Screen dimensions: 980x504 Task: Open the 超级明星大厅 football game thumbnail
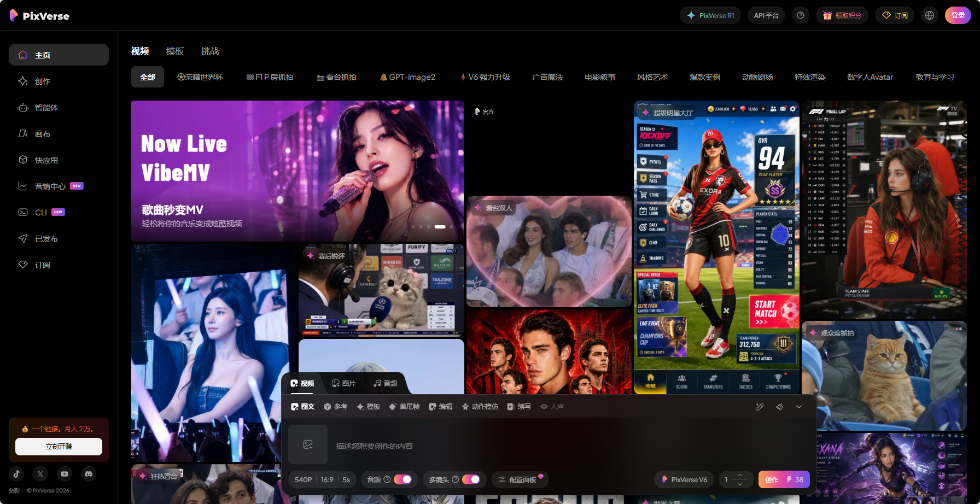(x=716, y=247)
